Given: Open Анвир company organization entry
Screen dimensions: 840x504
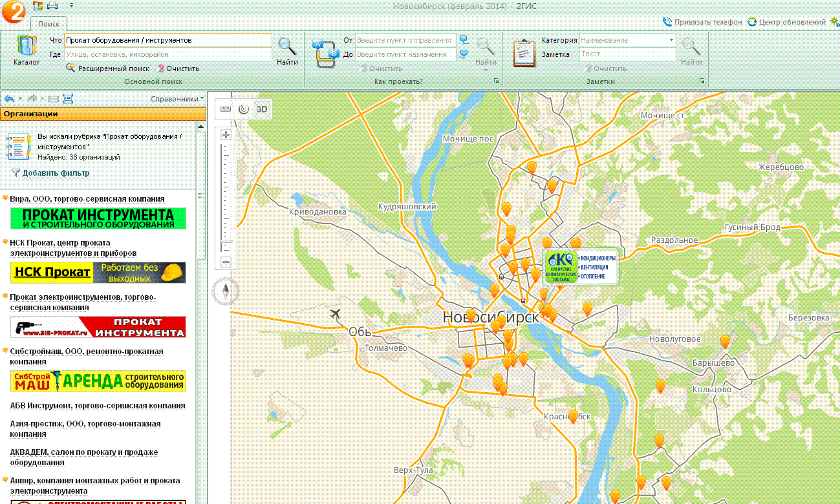Looking at the screenshot, I should [95, 486].
